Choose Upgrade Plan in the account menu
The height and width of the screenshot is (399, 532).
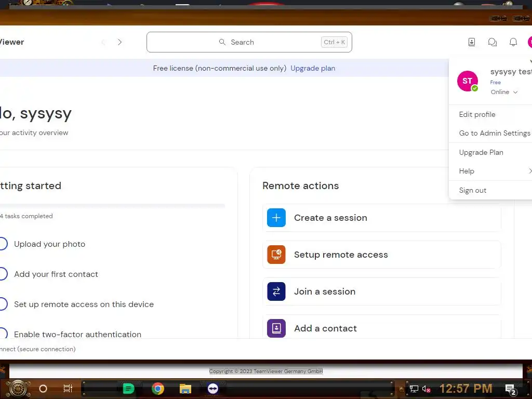coord(481,152)
